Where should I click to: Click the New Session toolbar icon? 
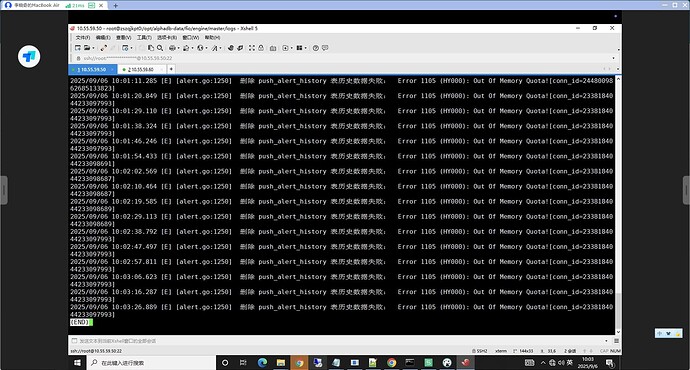[x=77, y=48]
